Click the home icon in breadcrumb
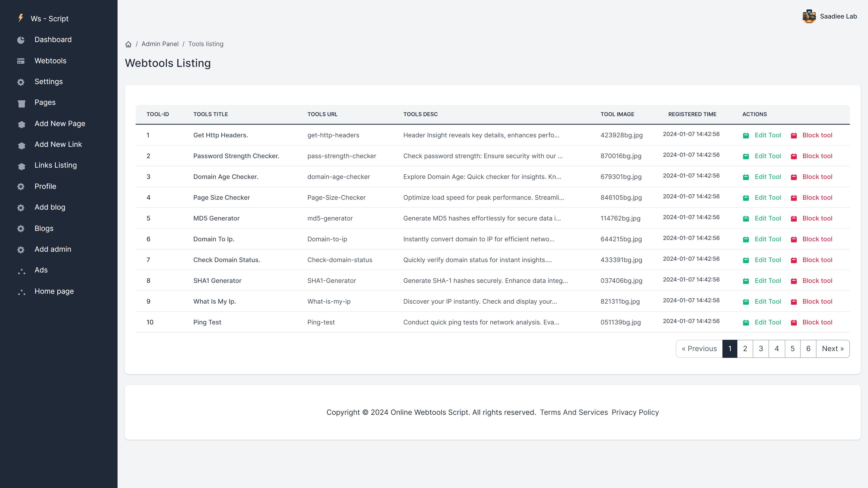The width and height of the screenshot is (868, 488). (128, 44)
